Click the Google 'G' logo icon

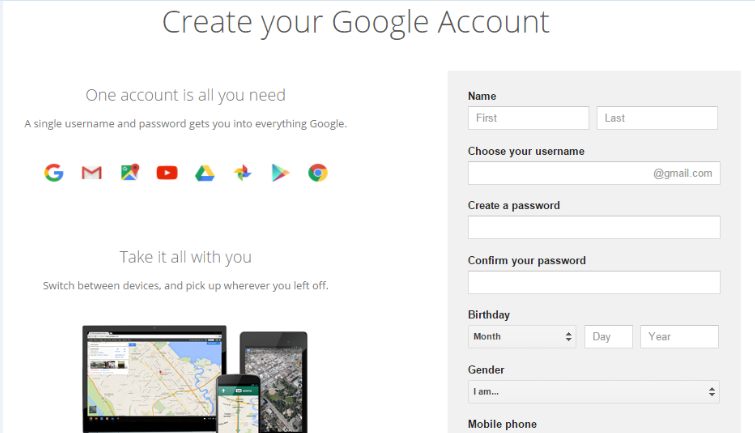(x=54, y=173)
